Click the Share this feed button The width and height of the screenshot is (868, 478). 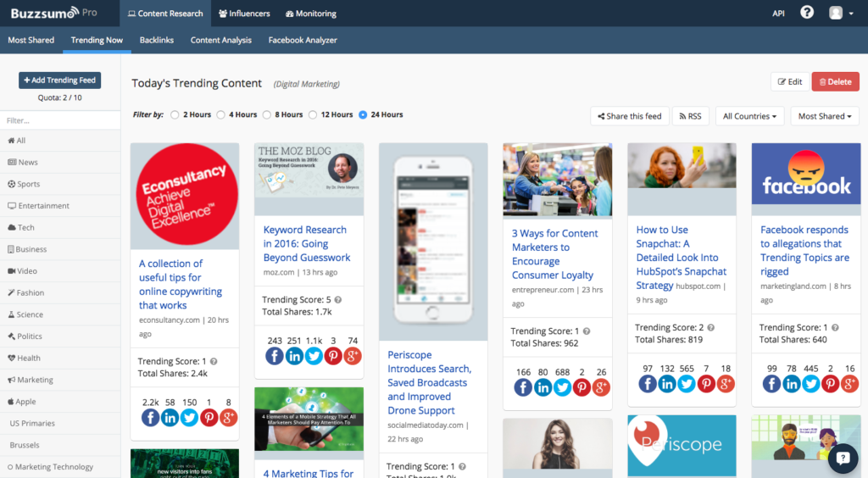(630, 116)
